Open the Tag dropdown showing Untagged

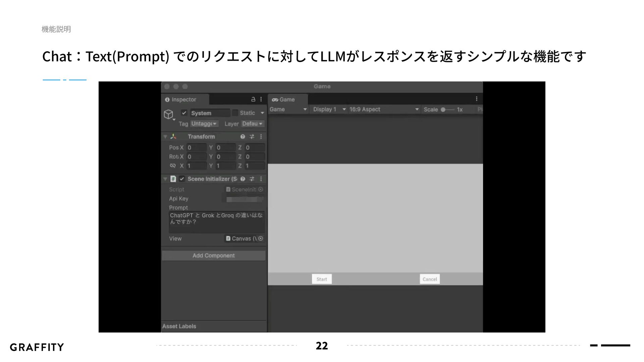point(204,124)
